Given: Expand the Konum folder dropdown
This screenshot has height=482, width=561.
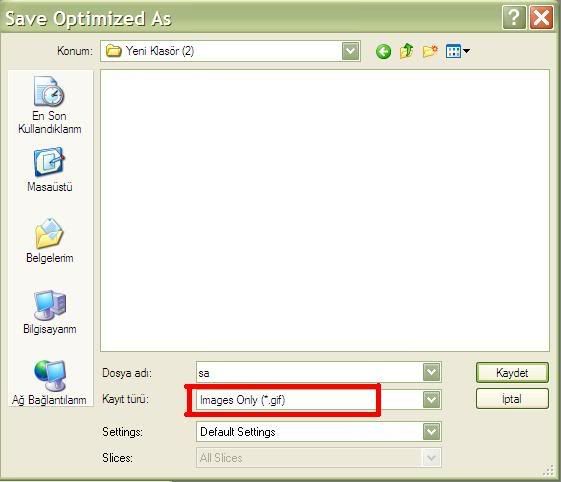Looking at the screenshot, I should click(350, 51).
